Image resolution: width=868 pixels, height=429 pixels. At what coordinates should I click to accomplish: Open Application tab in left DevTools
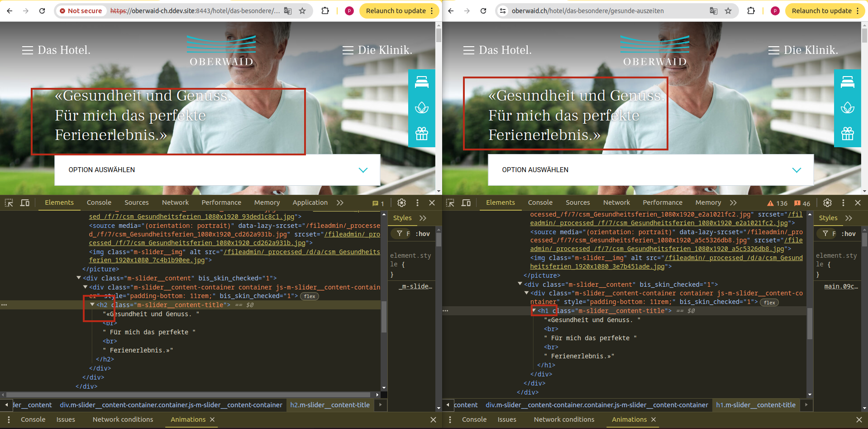coord(310,202)
